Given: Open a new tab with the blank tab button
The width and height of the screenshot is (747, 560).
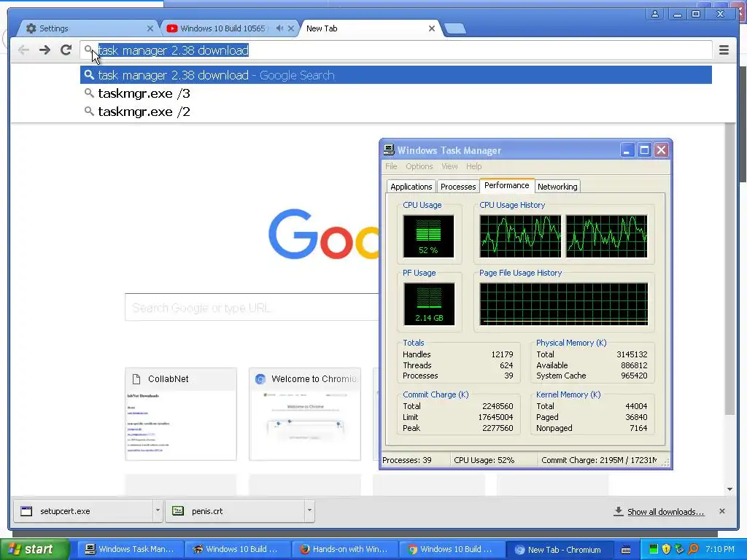Looking at the screenshot, I should pos(455,28).
